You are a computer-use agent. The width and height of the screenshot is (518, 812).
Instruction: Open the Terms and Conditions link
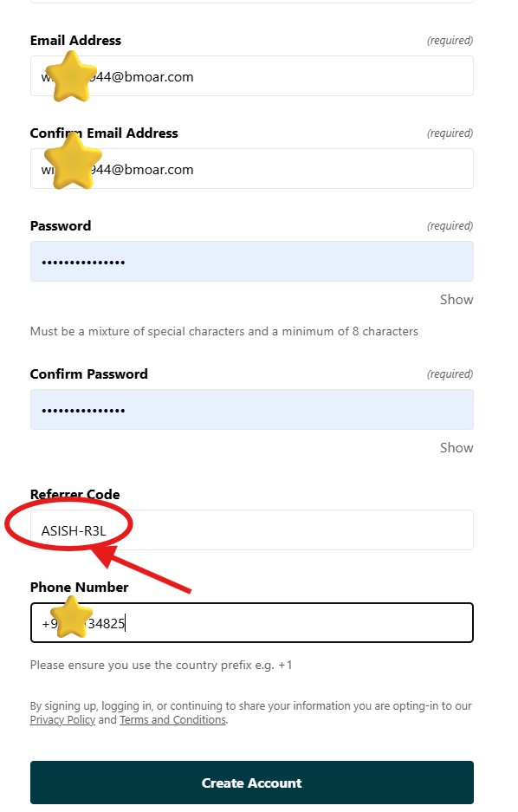[173, 719]
